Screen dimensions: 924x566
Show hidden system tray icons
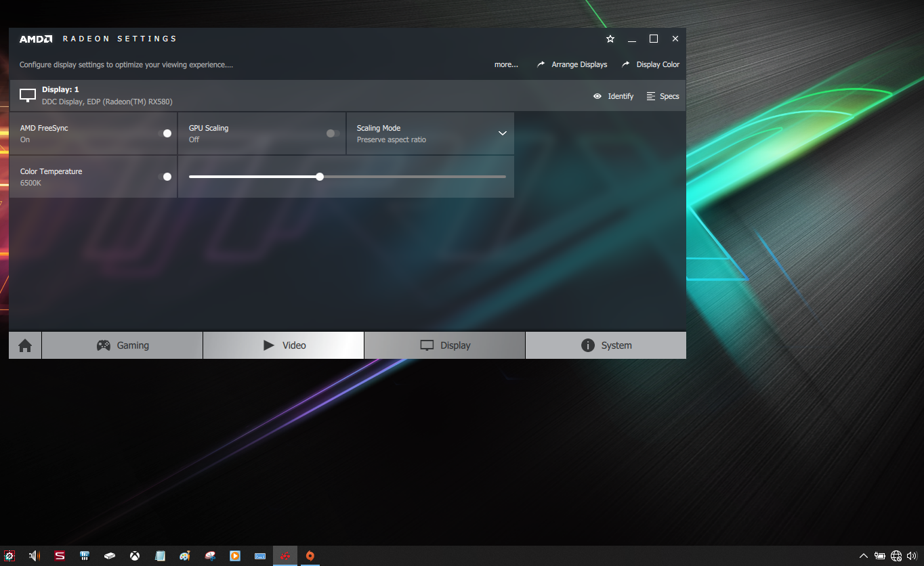point(863,556)
